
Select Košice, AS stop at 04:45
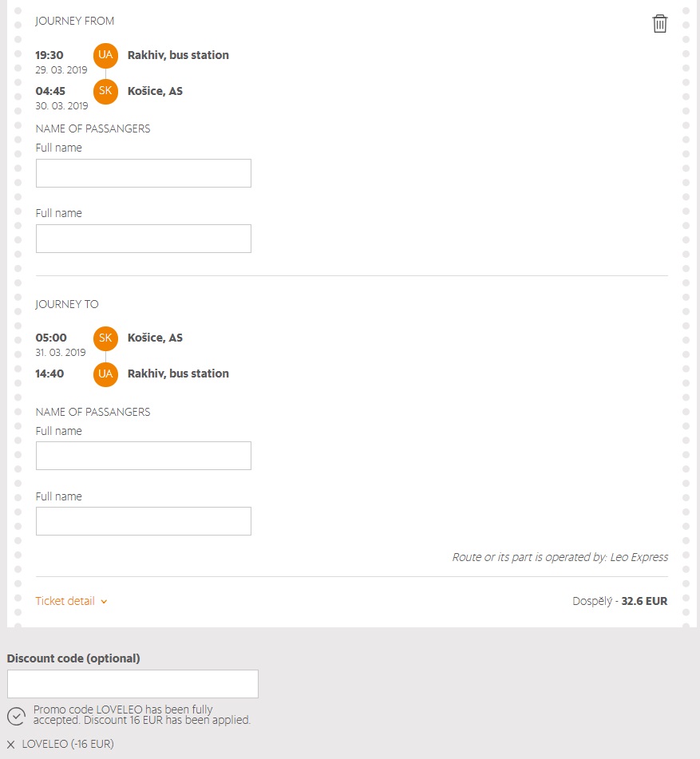pyautogui.click(x=155, y=91)
